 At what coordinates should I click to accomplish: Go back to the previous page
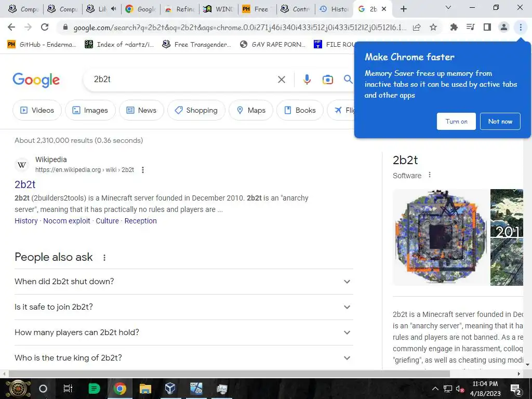(x=11, y=27)
